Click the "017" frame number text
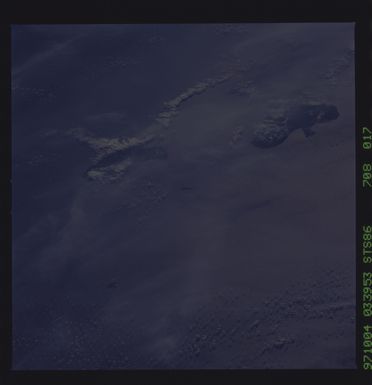The image size is (372, 385). [367, 138]
